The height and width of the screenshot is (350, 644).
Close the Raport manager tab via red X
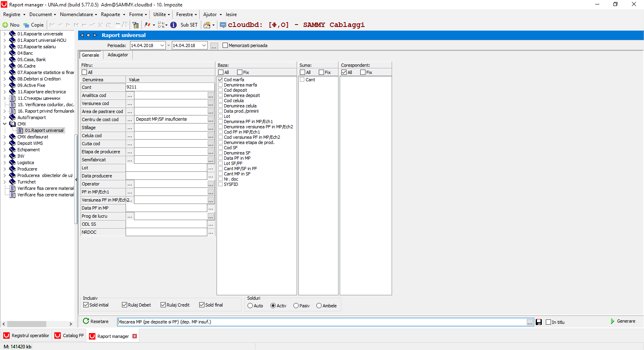(135, 336)
